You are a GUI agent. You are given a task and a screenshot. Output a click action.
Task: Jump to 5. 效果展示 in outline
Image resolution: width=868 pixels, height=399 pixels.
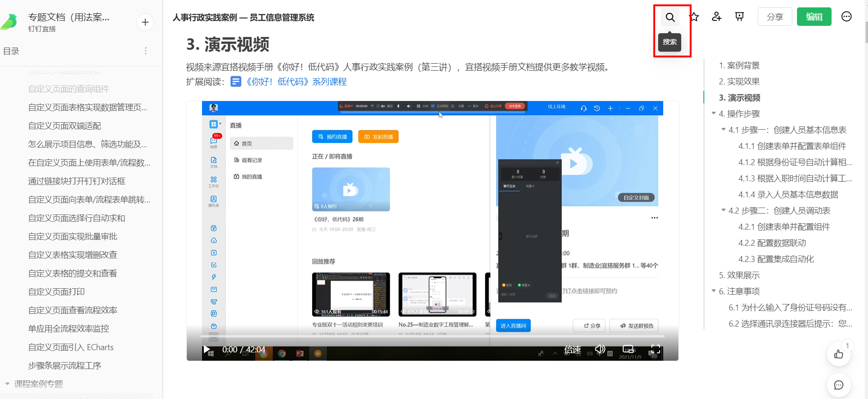pos(739,275)
